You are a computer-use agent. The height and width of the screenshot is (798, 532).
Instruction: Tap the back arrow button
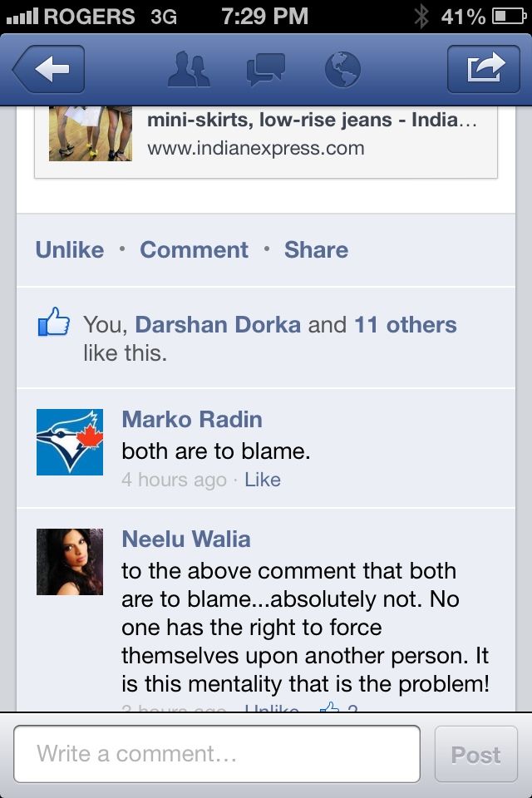[x=49, y=69]
